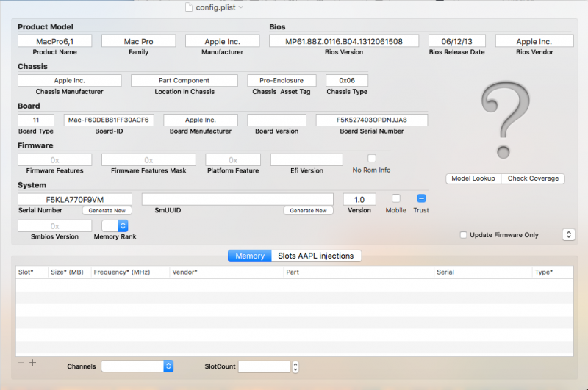Viewport: 588px width, 390px height.
Task: Generate New SmUUID
Action: coord(308,211)
